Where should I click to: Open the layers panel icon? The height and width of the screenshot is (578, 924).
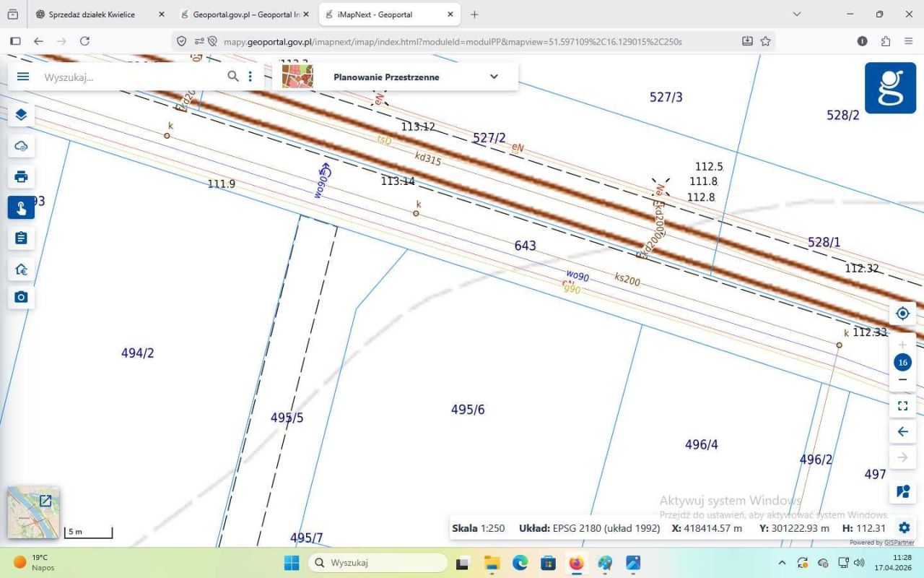(x=21, y=115)
